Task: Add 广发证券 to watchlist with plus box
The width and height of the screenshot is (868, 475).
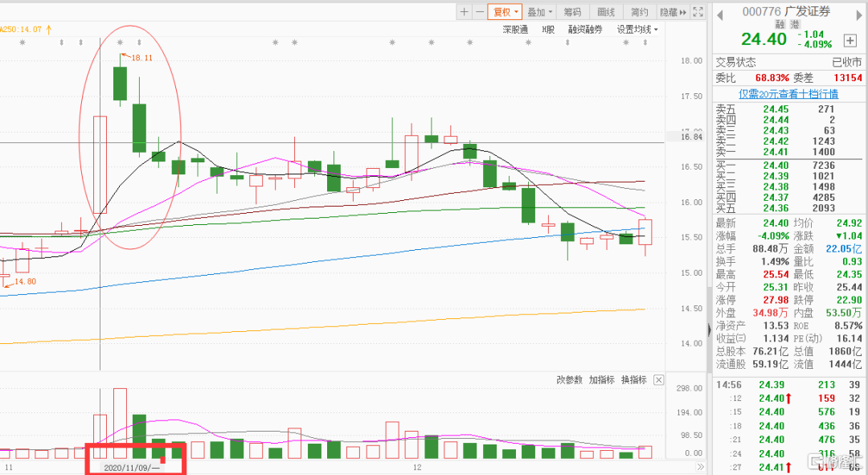Action: pyautogui.click(x=850, y=40)
